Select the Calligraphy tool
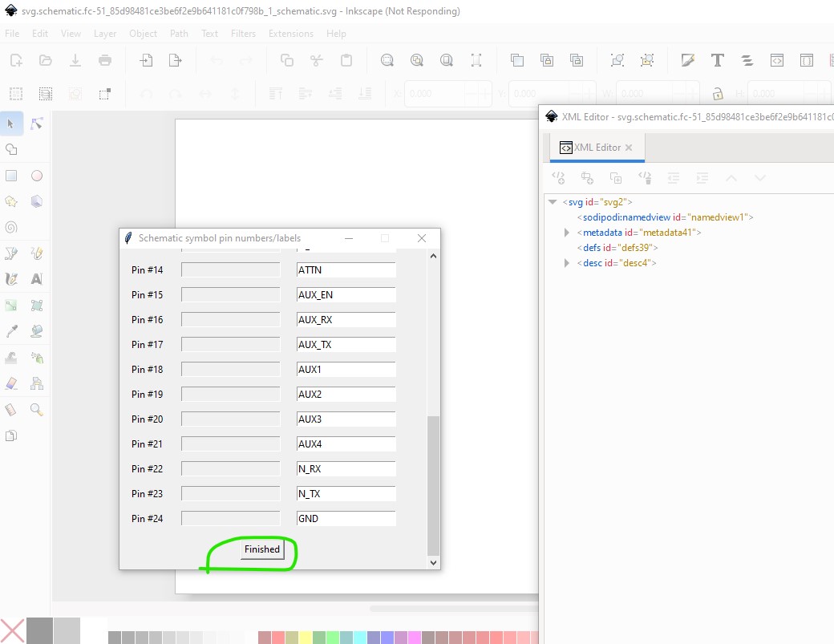This screenshot has height=644, width=834. tap(11, 278)
